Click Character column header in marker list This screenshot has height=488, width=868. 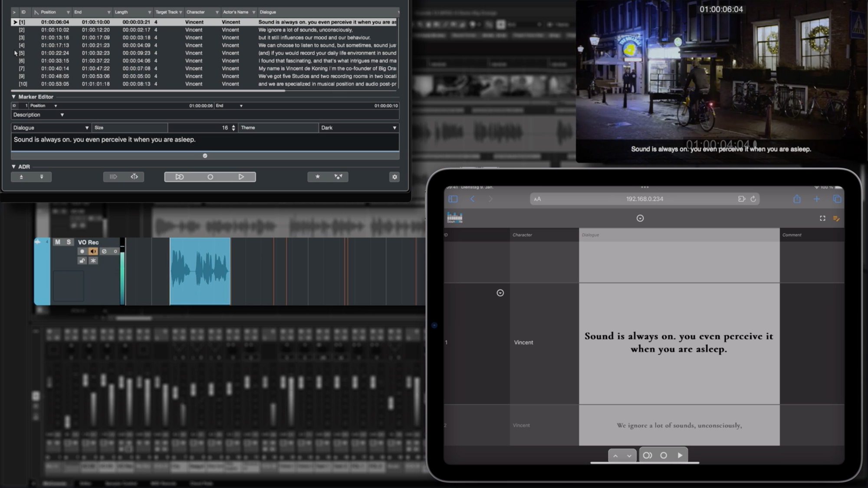click(x=196, y=12)
